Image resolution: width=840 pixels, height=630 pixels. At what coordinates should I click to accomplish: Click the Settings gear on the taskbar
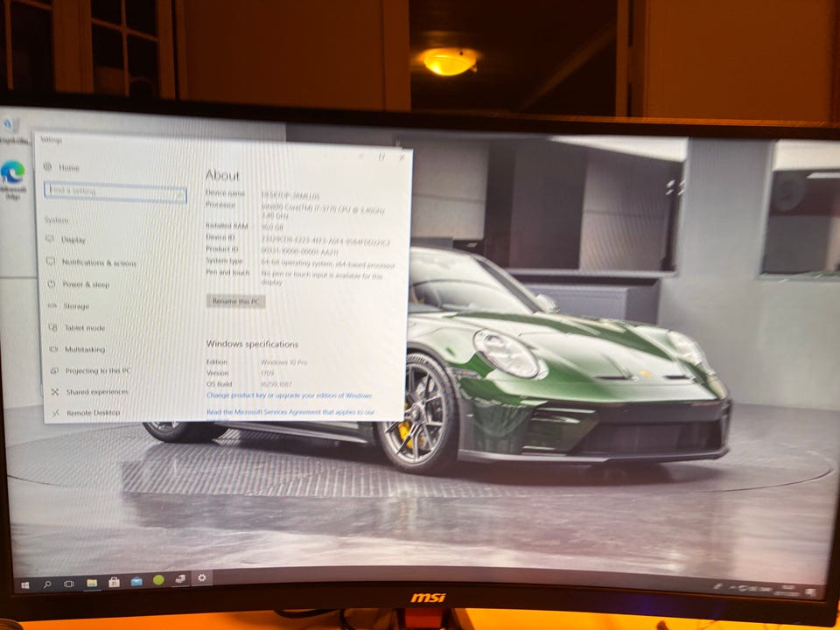[x=202, y=577]
